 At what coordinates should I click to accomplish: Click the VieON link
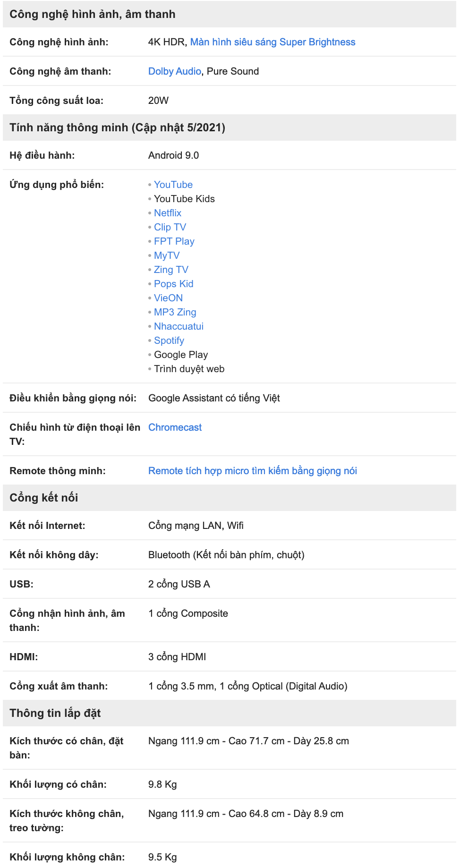coord(168,298)
